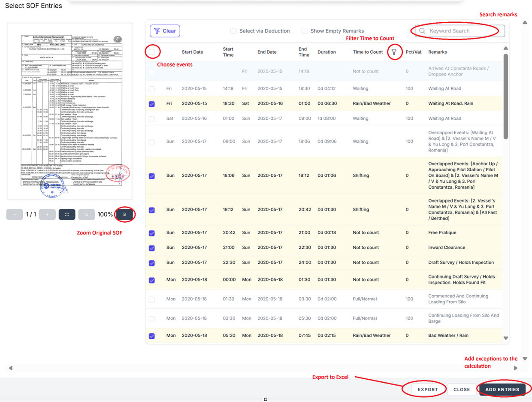Click the 0d 09:06 duration cell

327,141
